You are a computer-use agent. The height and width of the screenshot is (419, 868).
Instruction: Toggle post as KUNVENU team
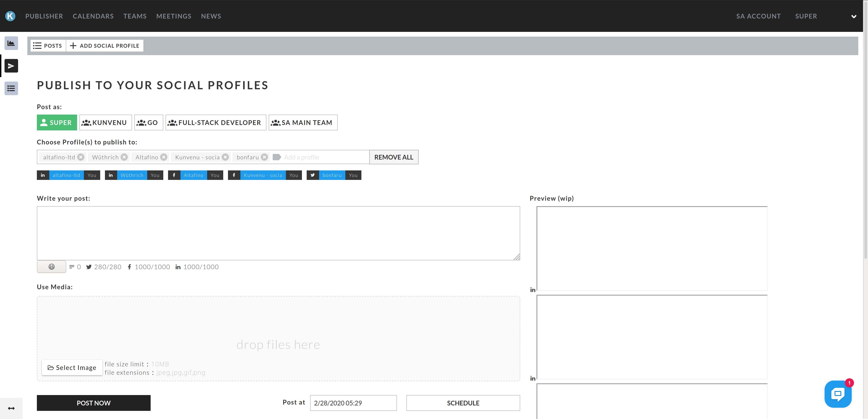(105, 122)
